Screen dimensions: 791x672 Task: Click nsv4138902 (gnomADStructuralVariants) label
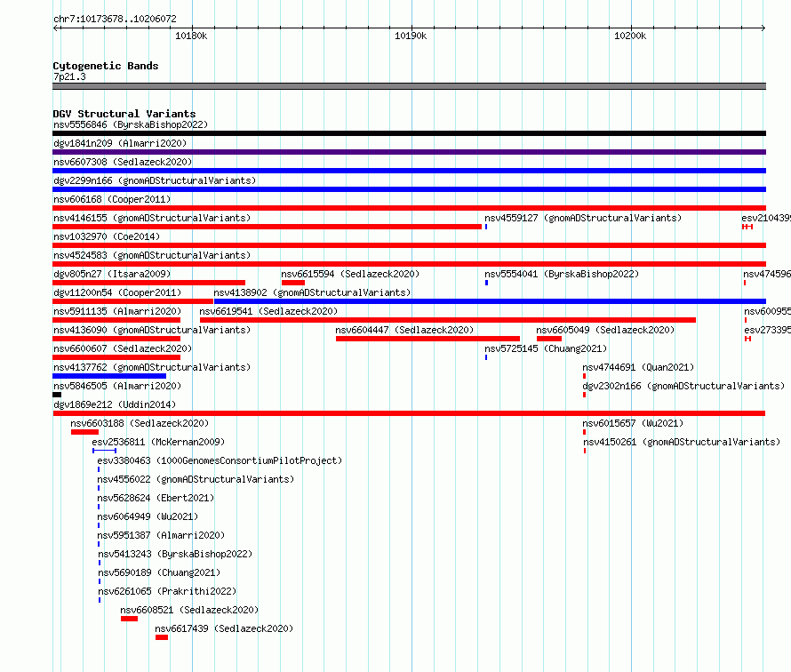tap(312, 292)
